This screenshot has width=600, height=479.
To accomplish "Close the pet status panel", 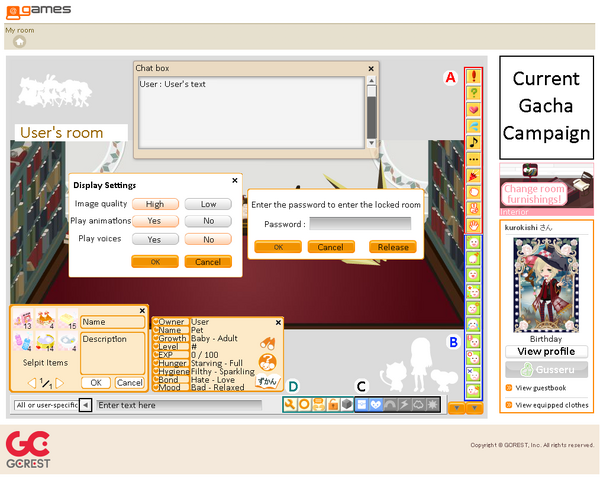I will pos(278,323).
